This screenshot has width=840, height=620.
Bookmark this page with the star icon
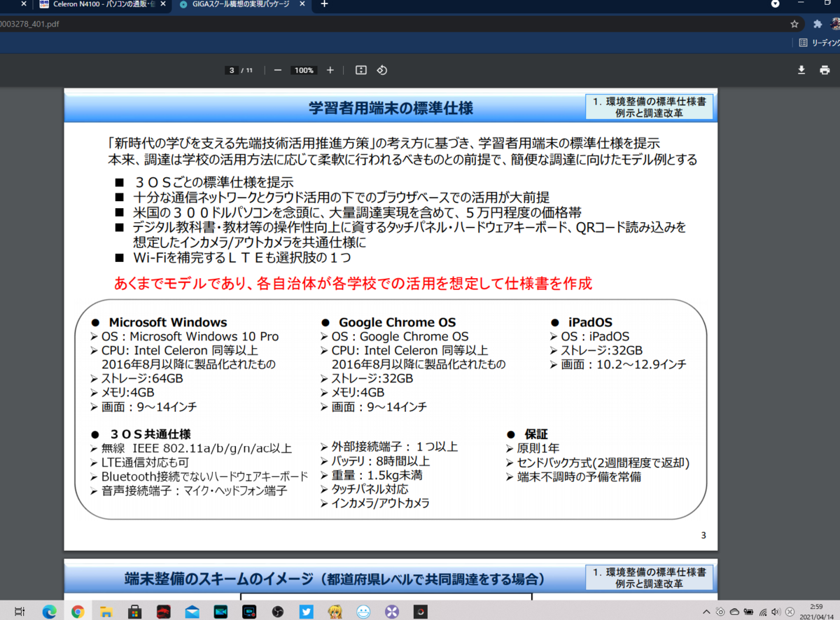(794, 23)
